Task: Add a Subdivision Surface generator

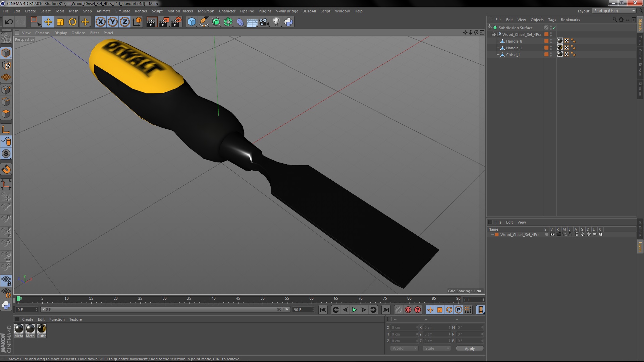Action: click(x=216, y=22)
